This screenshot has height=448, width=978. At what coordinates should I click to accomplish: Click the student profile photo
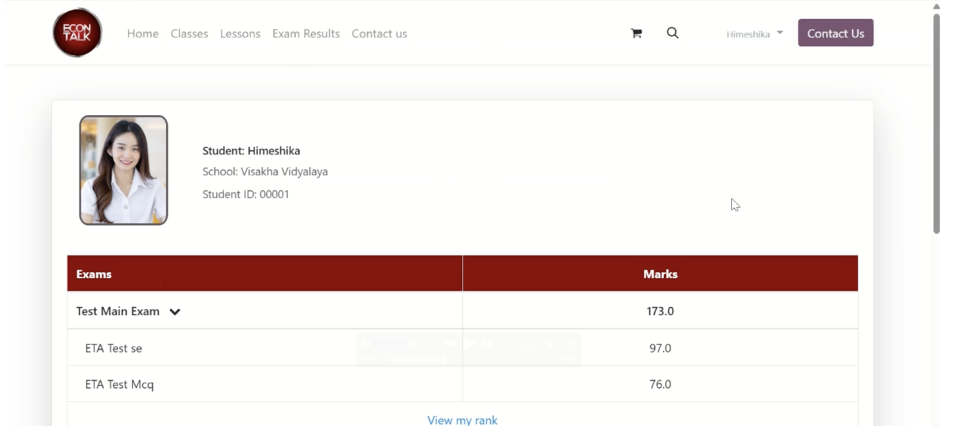(x=124, y=170)
